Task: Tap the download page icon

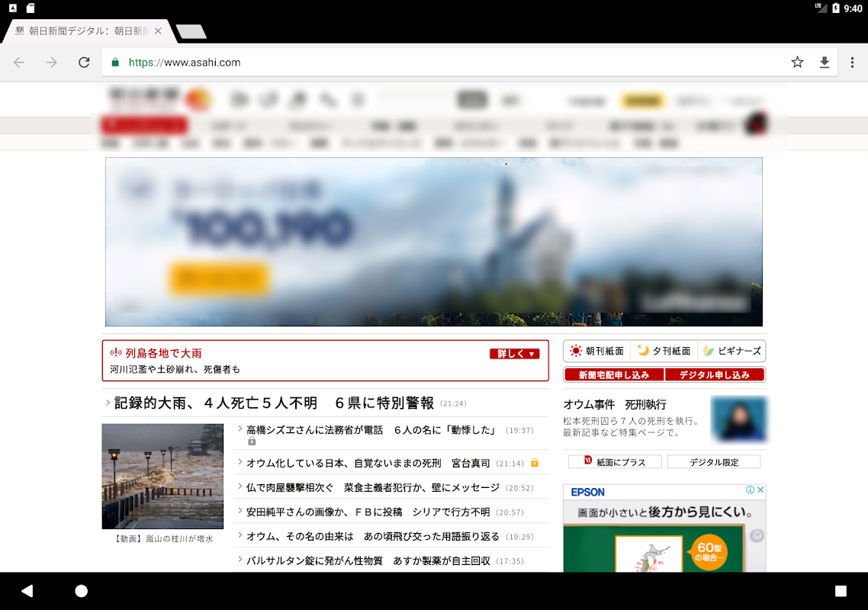Action: click(x=825, y=62)
